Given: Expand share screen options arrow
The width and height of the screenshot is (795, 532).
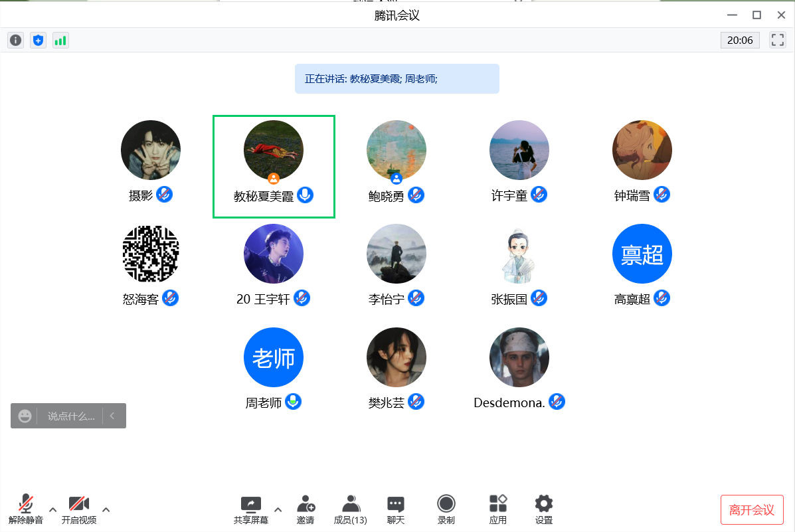Looking at the screenshot, I should point(278,509).
